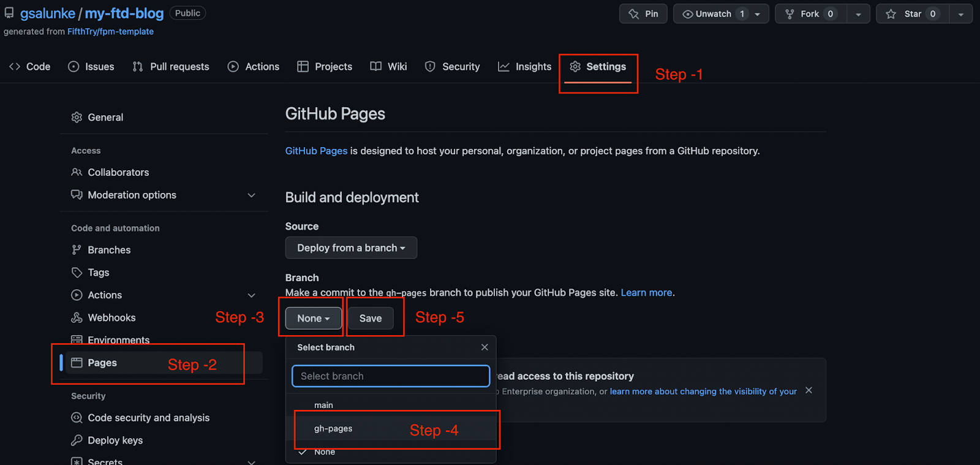Viewport: 980px width, 465px height.
Task: Open the Code tab
Action: (x=29, y=67)
